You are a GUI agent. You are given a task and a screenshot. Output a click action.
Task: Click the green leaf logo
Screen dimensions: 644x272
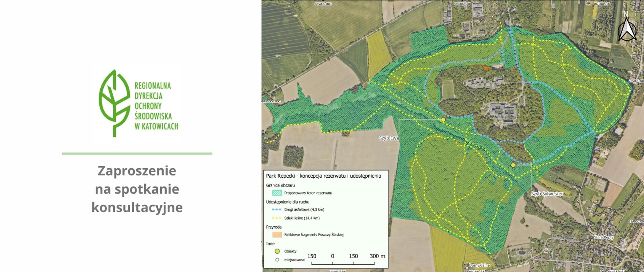[x=114, y=103]
